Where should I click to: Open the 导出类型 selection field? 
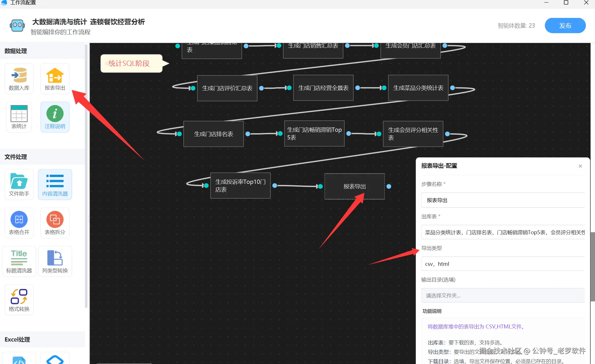503,264
